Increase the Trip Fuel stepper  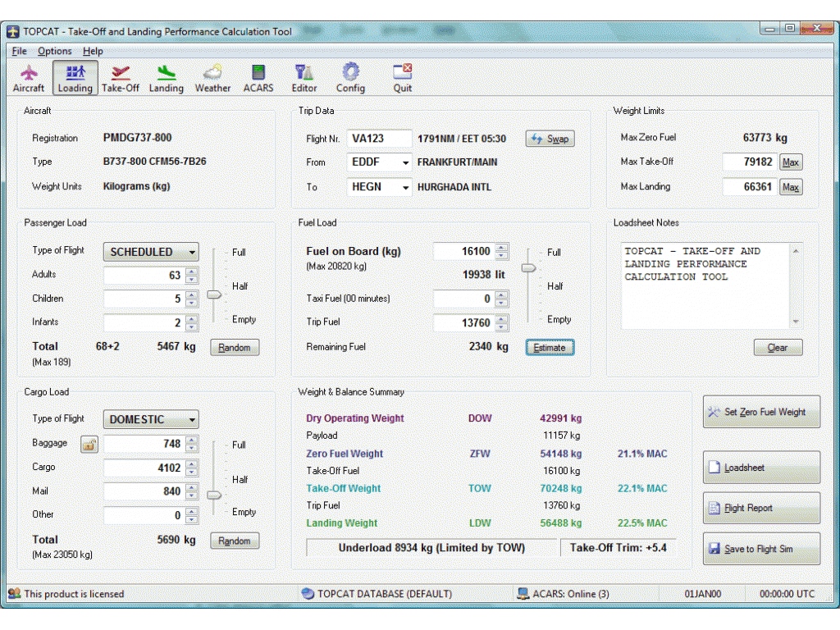[501, 319]
